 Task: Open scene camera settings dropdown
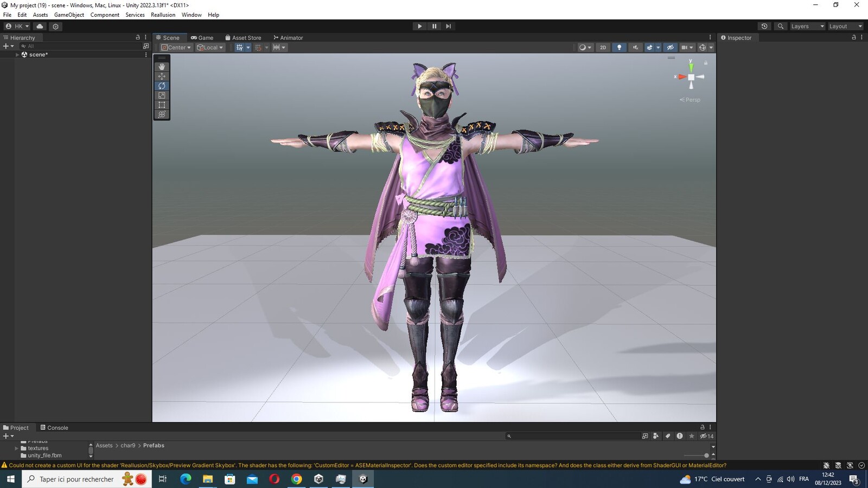point(687,47)
